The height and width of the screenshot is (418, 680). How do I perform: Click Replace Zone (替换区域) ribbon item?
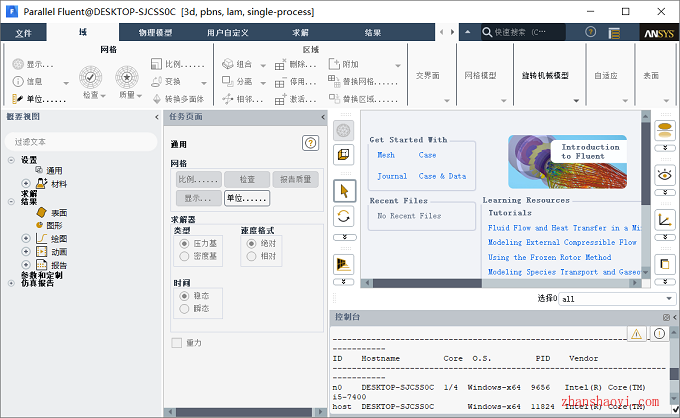[363, 99]
